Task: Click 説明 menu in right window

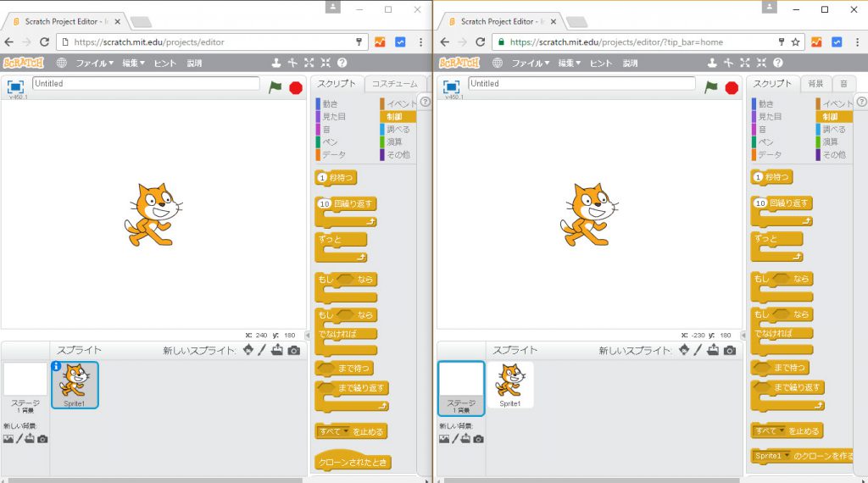Action: (630, 63)
